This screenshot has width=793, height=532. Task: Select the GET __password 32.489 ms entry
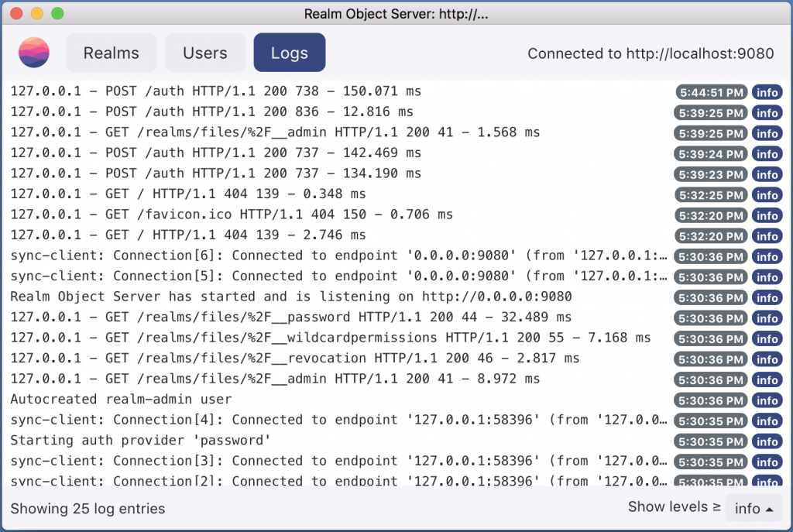point(396,317)
